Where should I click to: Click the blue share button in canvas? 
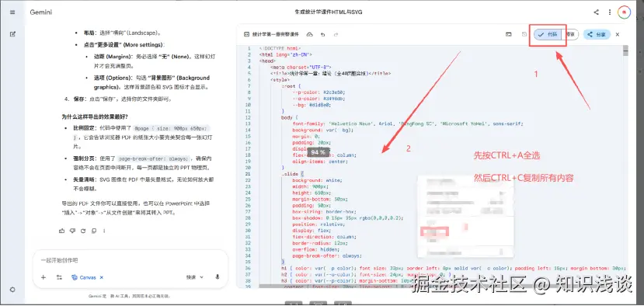(597, 34)
